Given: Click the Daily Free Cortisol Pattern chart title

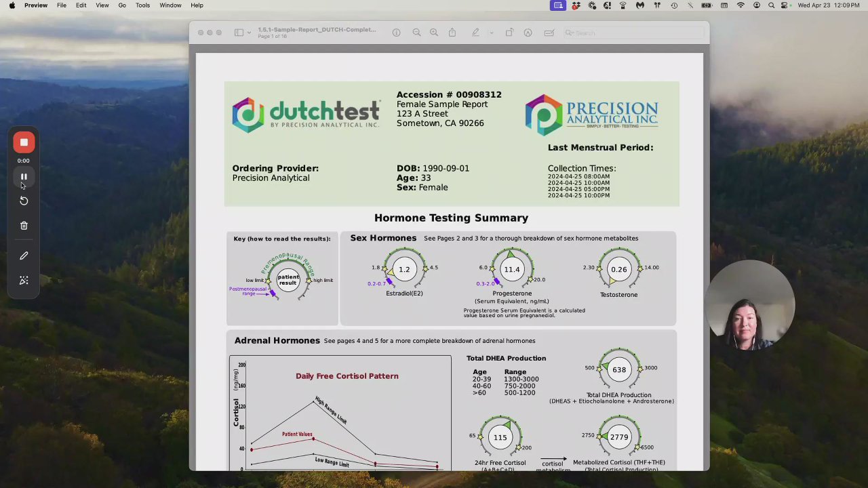Looking at the screenshot, I should 347,376.
